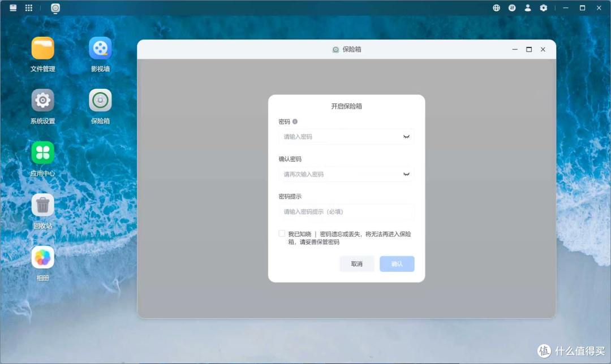Launch the 应用中心 app
This screenshot has height=364, width=611.
click(43, 153)
